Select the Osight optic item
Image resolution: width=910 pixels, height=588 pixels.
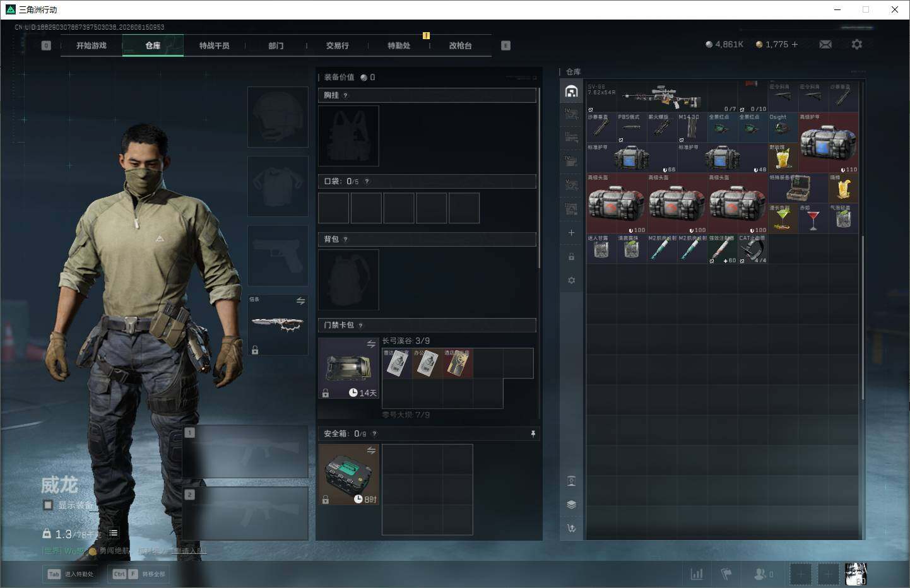click(783, 127)
